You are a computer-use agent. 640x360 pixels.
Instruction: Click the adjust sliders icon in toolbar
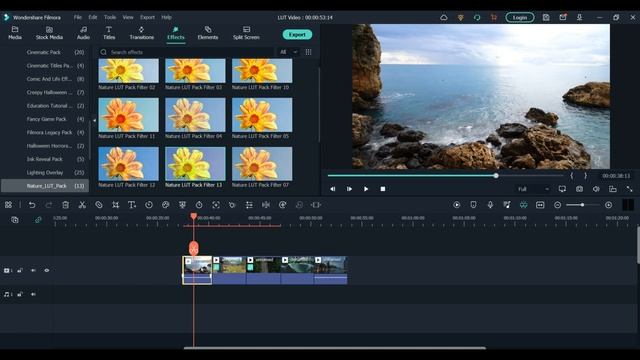point(249,205)
